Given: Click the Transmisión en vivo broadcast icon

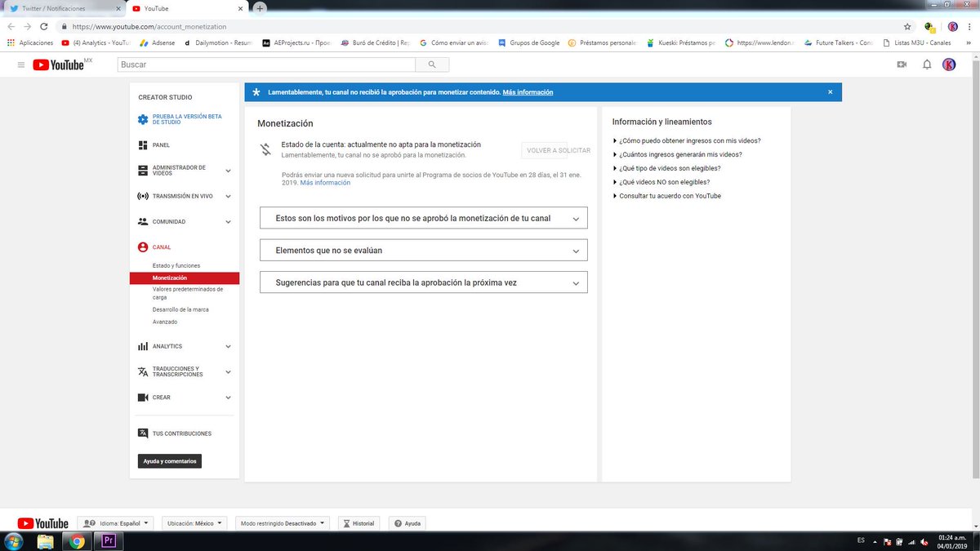Looking at the screenshot, I should [x=143, y=196].
